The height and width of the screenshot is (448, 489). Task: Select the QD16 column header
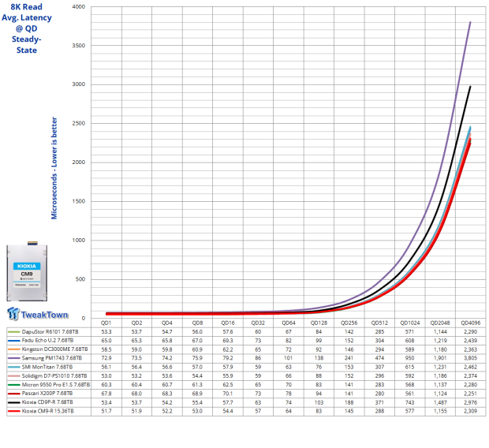coord(228,323)
